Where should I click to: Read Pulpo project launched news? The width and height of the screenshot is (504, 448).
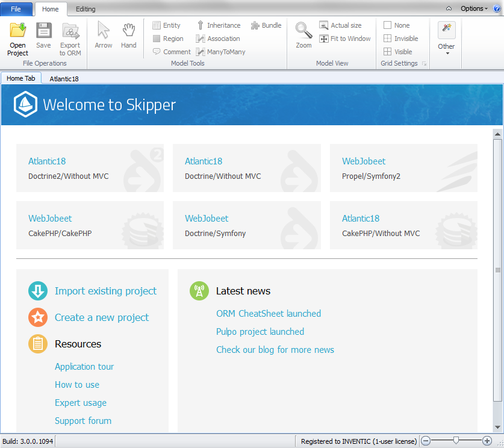(x=260, y=332)
